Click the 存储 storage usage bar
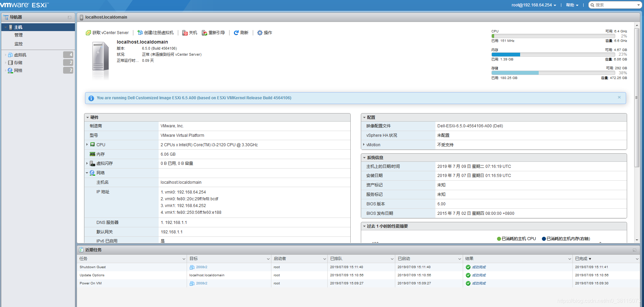The height and width of the screenshot is (307, 644). (553, 73)
